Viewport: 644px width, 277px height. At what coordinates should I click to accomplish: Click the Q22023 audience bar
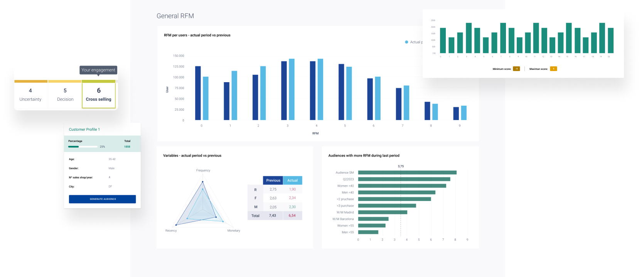pos(404,179)
